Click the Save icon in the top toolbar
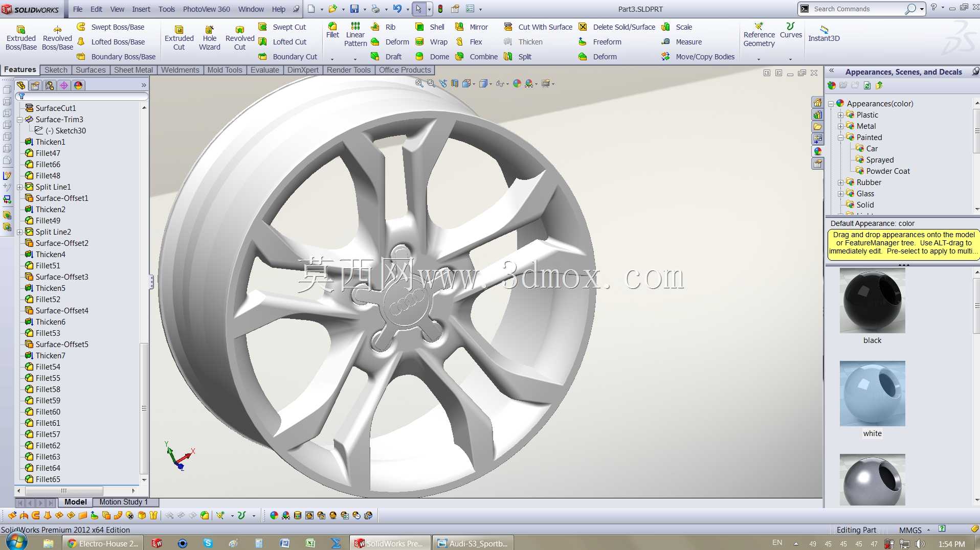The height and width of the screenshot is (550, 980). pos(354,9)
